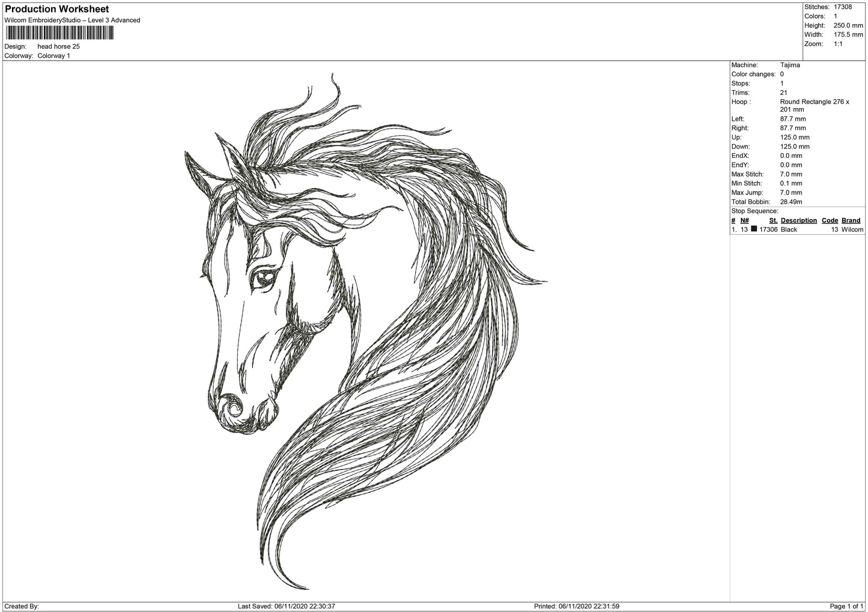868x612 pixels.
Task: Click the Height field showing 250.0 mm
Action: point(843,25)
